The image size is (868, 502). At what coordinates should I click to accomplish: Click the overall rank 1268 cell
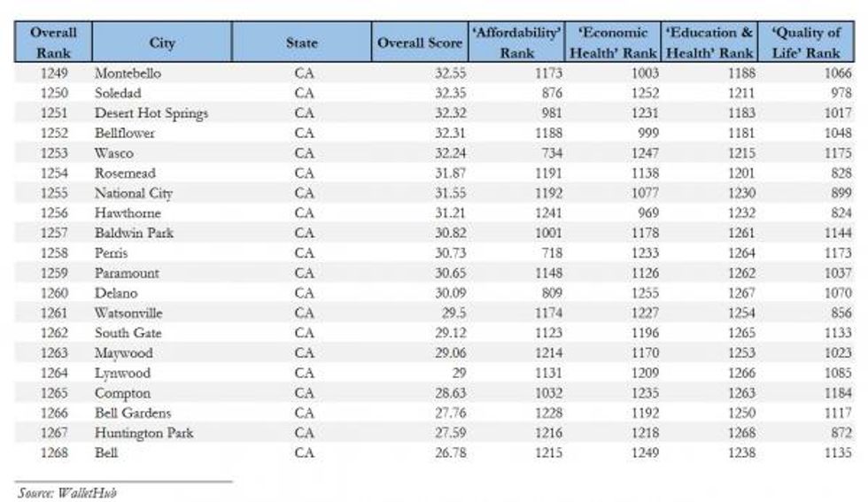(x=53, y=452)
